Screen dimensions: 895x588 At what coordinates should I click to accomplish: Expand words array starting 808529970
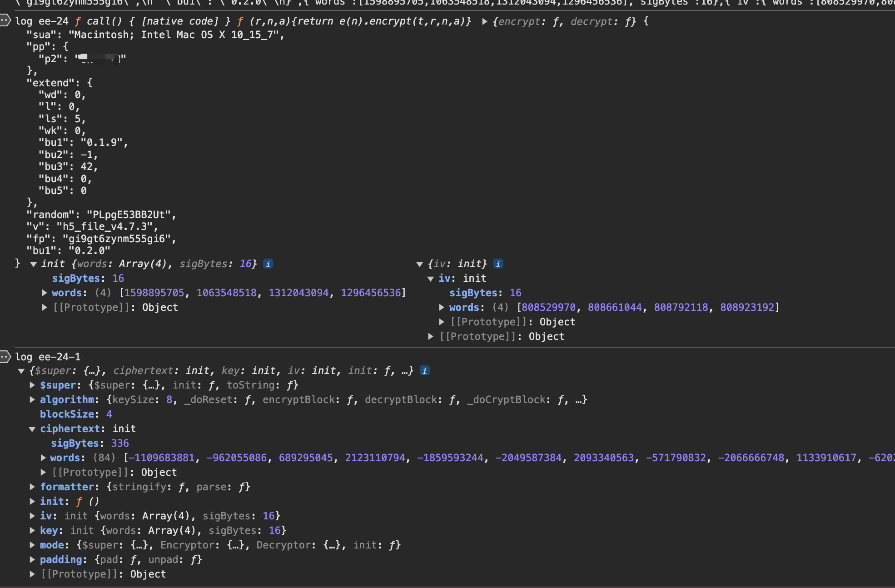[442, 308]
